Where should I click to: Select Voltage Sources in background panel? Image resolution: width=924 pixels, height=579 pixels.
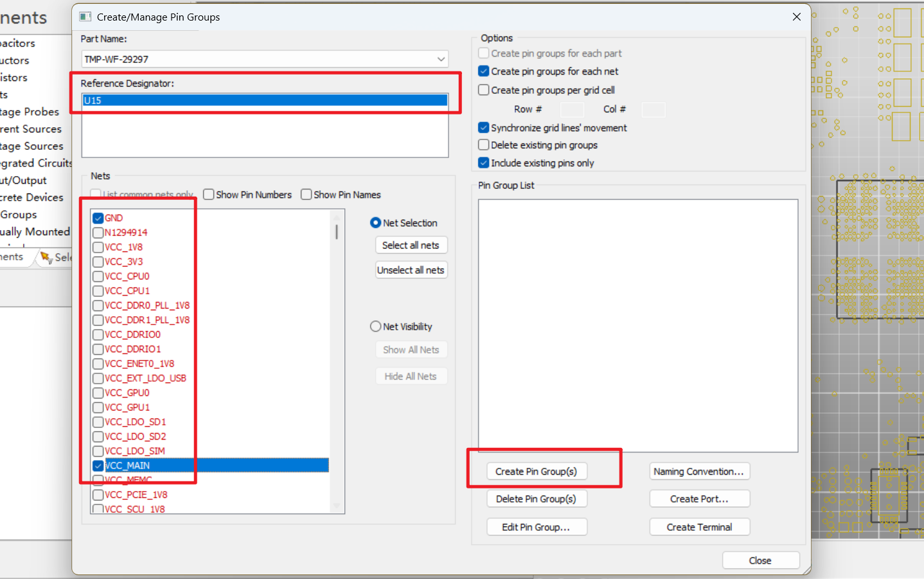31,147
